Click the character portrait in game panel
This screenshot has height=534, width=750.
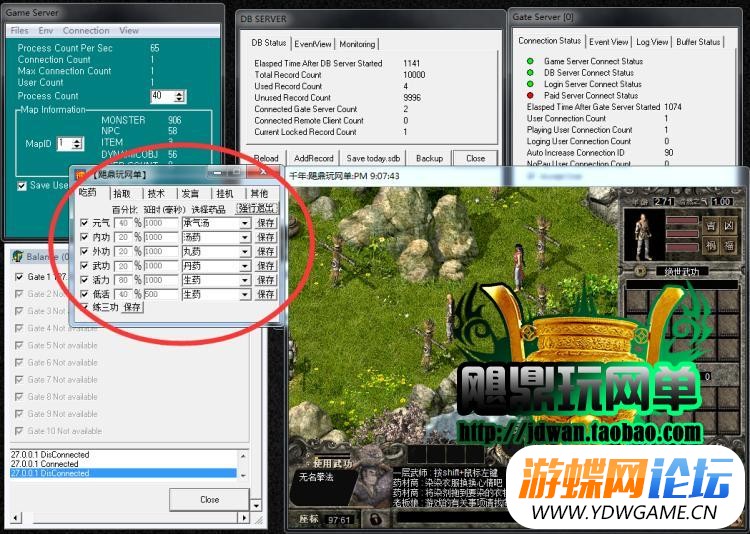(643, 234)
